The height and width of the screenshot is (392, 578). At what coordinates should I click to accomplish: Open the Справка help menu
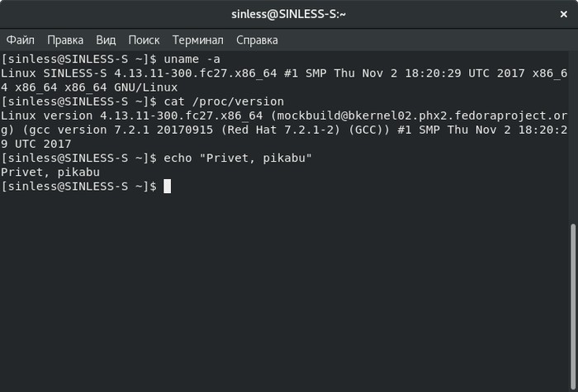pyautogui.click(x=257, y=40)
